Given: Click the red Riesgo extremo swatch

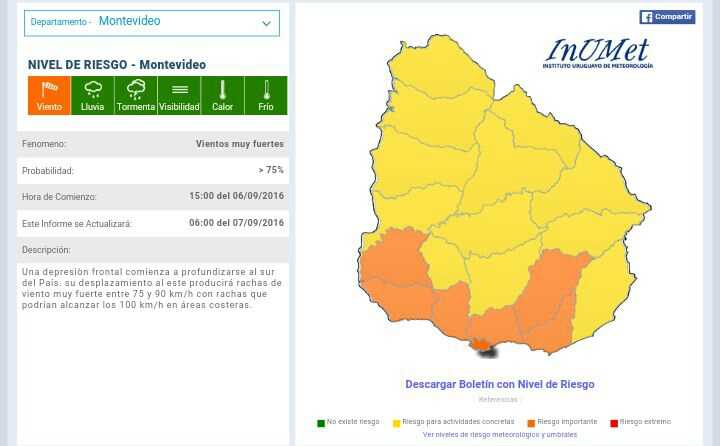Looking at the screenshot, I should [x=614, y=423].
